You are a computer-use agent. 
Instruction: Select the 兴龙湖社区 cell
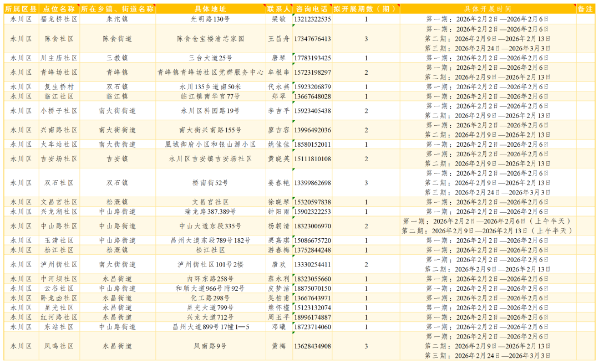pos(59,212)
